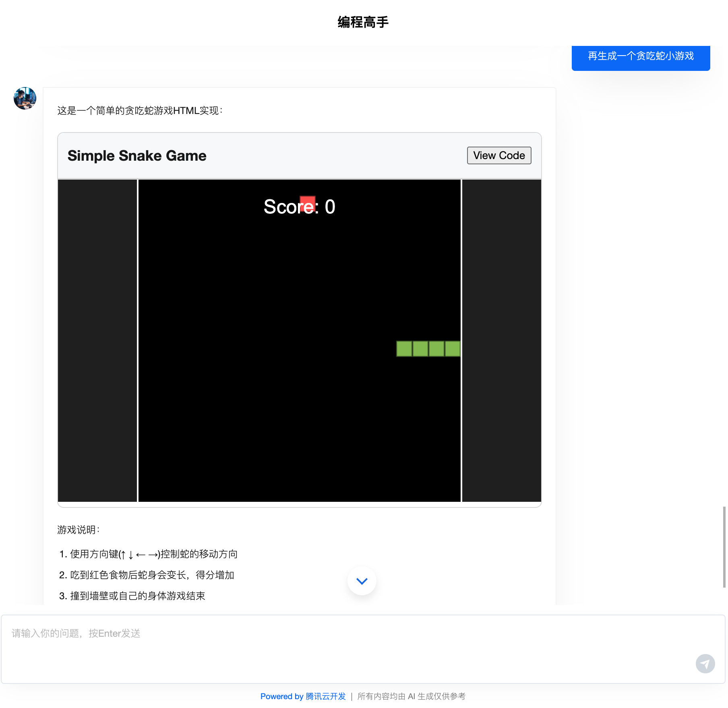Click the green snake body
728x708 pixels.
point(428,349)
